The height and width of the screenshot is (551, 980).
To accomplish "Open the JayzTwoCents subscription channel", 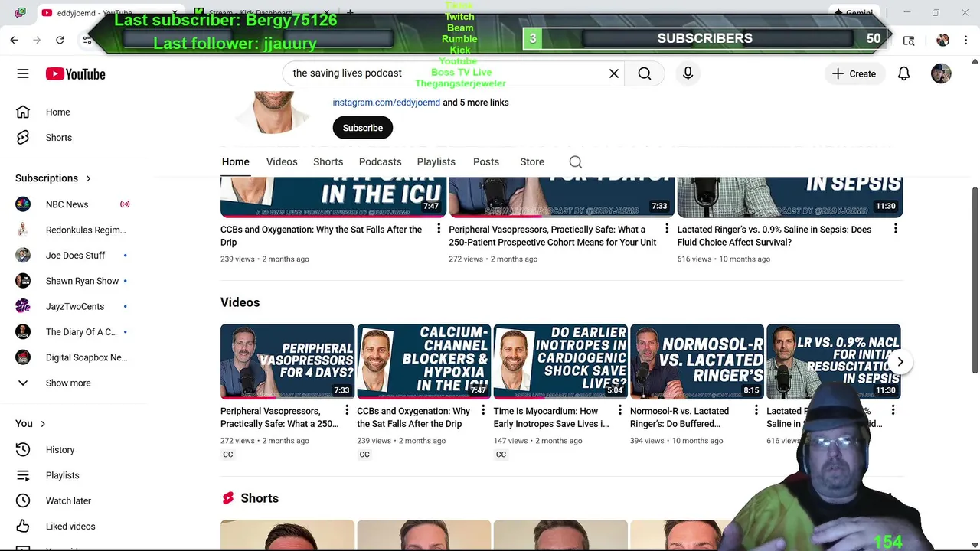I will 73,306.
